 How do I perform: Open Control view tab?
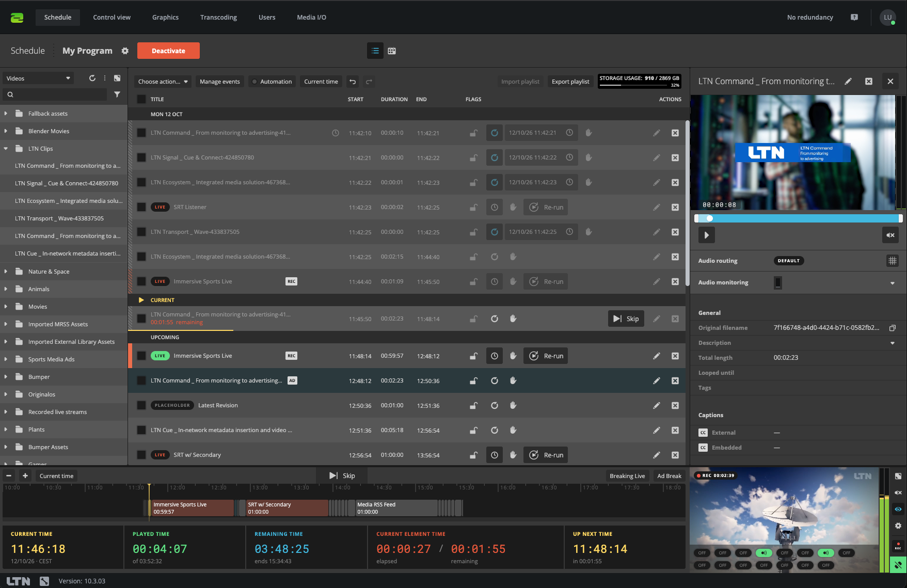[112, 17]
